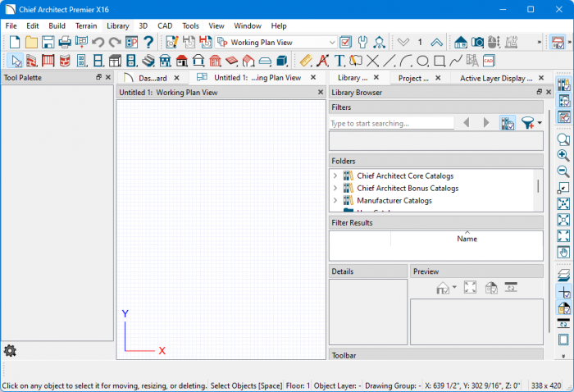
Task: Click the Name column header in Filter Results
Action: pos(467,239)
